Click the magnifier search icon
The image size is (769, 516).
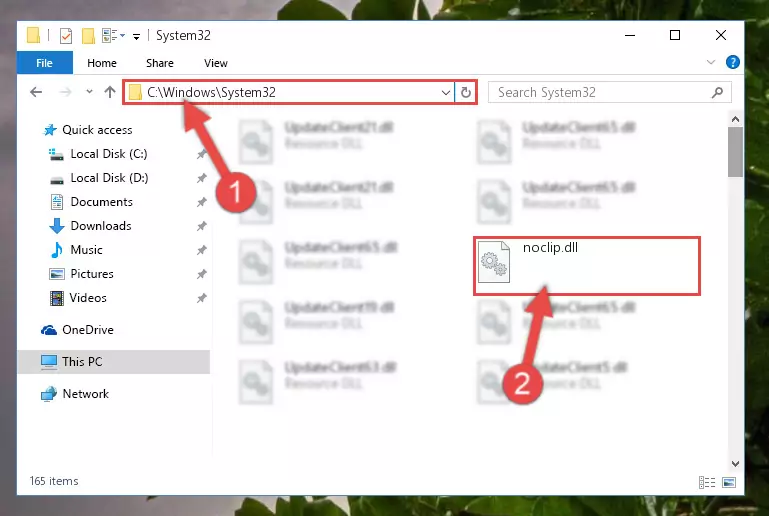[717, 92]
